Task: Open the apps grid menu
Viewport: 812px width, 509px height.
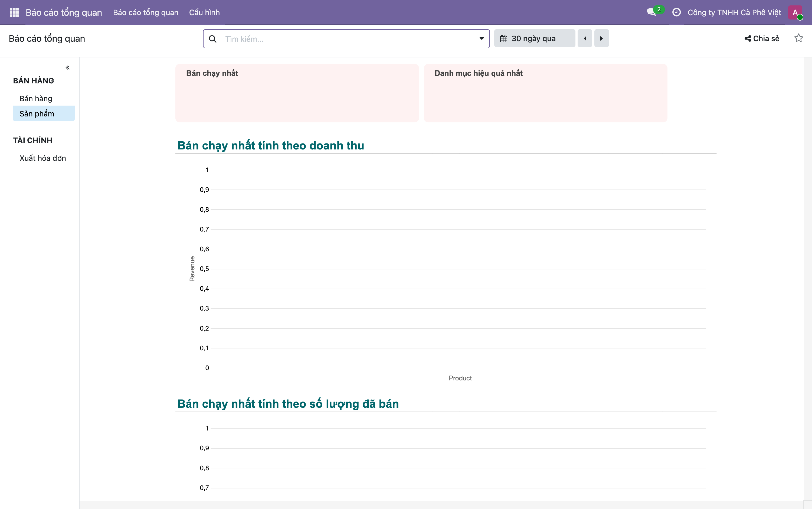Action: [14, 12]
